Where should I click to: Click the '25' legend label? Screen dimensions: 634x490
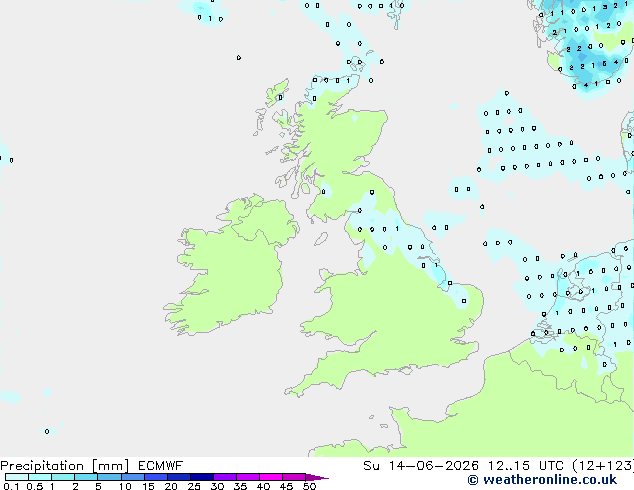[194, 486]
